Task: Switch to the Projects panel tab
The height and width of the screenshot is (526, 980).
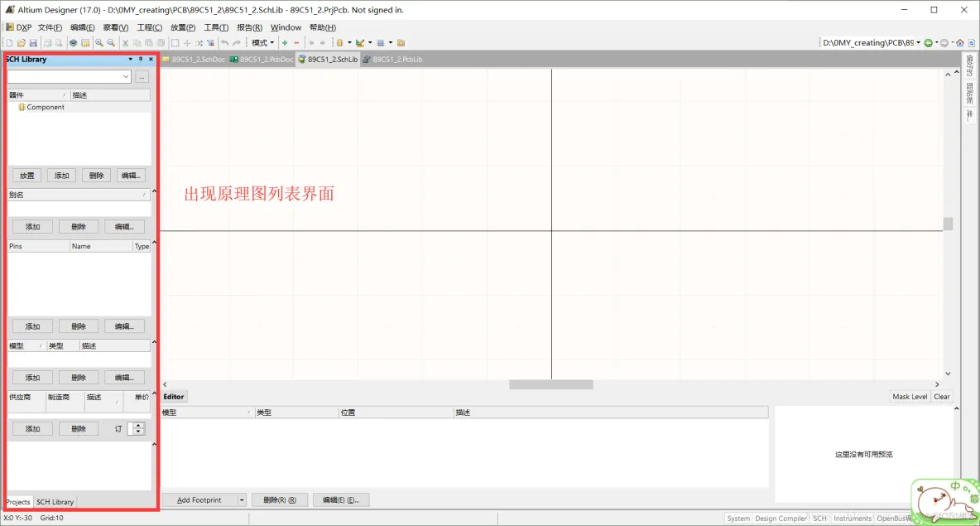Action: (x=18, y=502)
